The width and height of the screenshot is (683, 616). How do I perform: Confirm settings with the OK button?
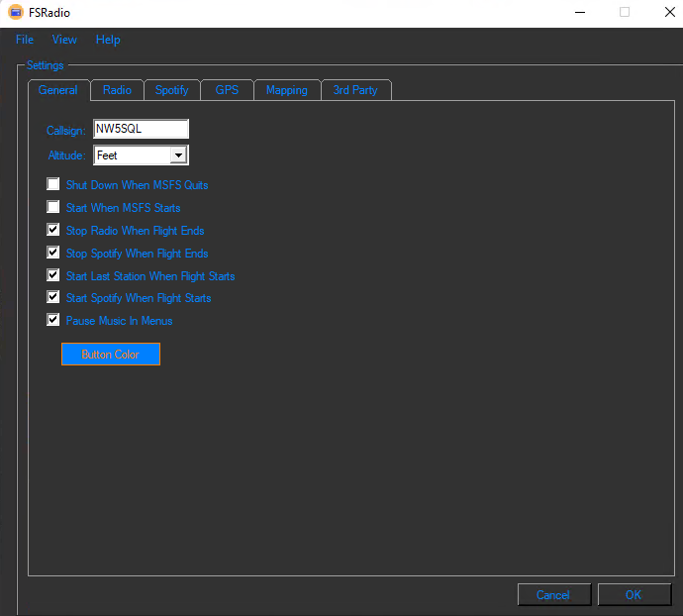[x=634, y=595]
